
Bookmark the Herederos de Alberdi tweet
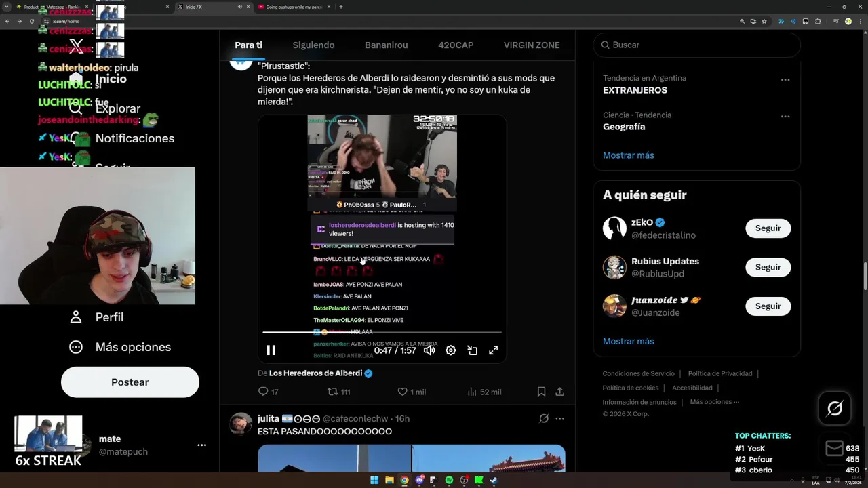point(541,392)
